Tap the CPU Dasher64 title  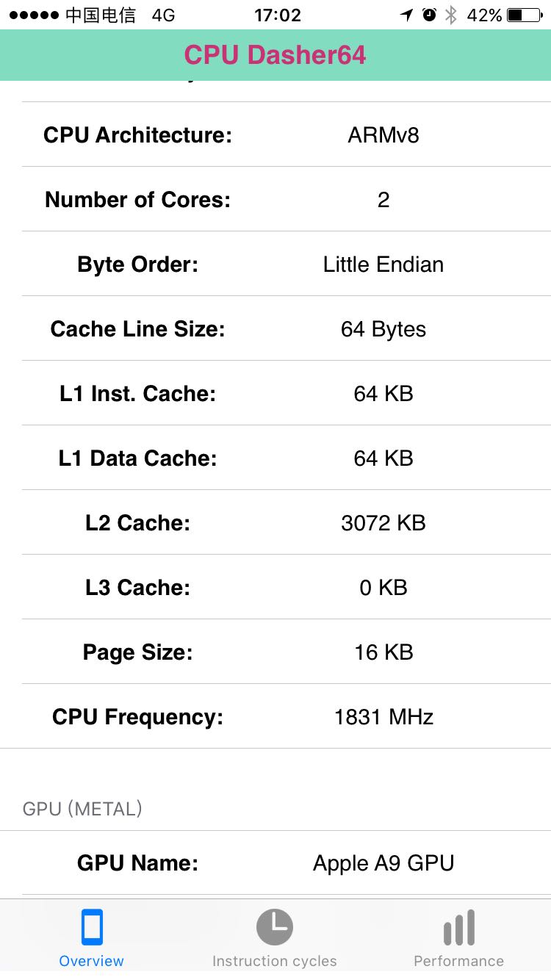tap(275, 55)
